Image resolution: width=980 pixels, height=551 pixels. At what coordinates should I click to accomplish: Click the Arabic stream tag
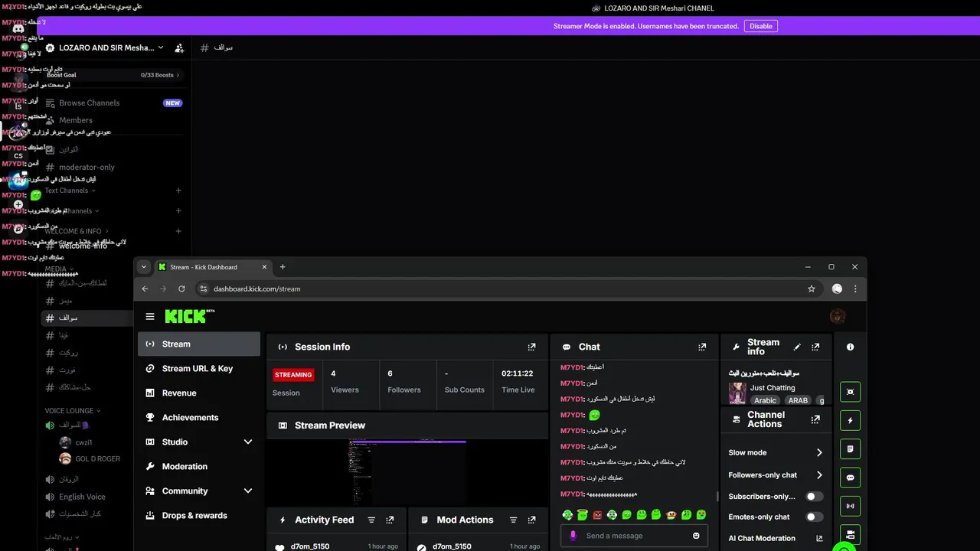[x=765, y=400]
